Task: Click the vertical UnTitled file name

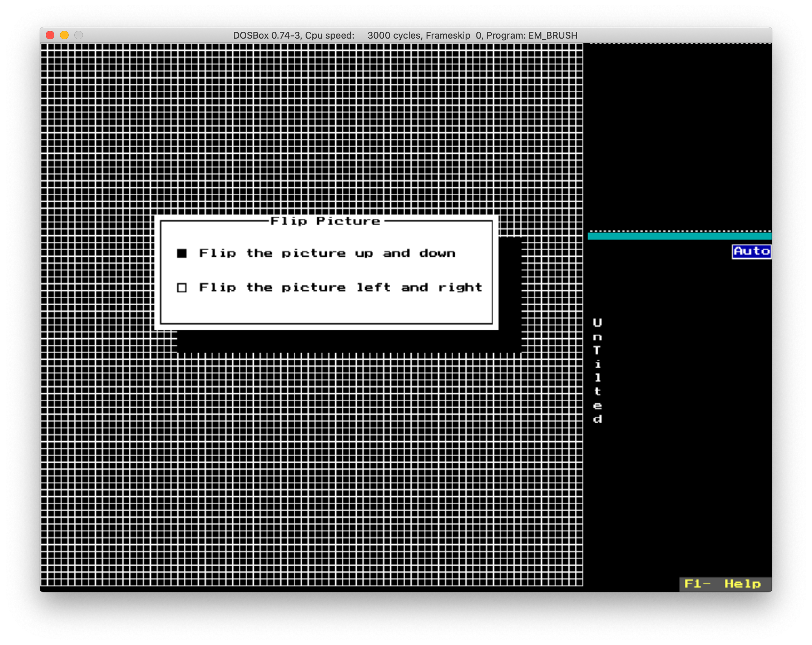Action: tap(597, 371)
